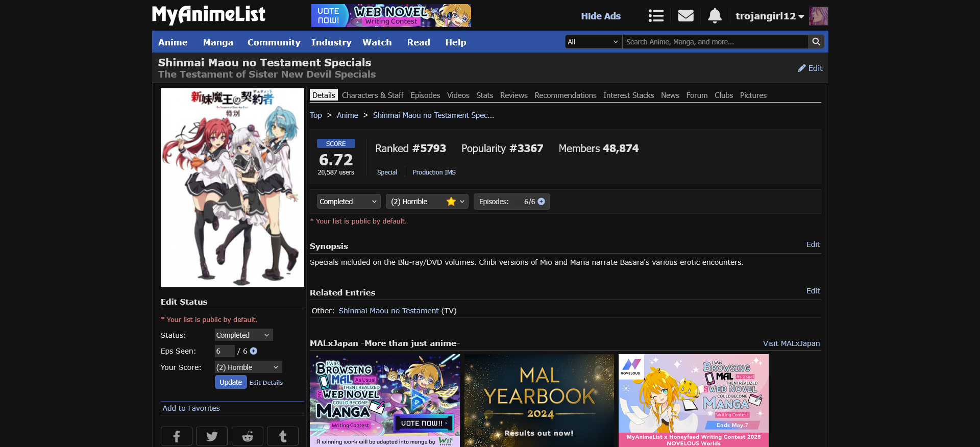Open notifications bell icon
The height and width of the screenshot is (447, 980).
pos(715,16)
